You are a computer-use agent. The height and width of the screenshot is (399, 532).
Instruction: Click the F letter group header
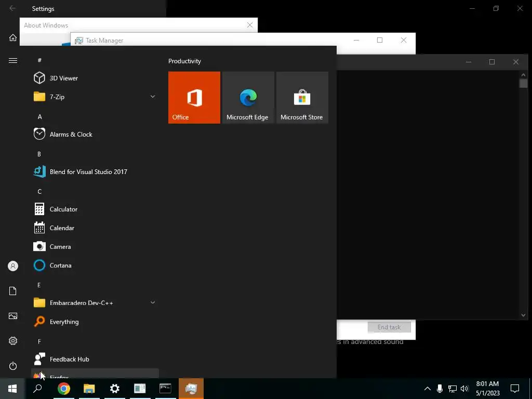(39, 341)
